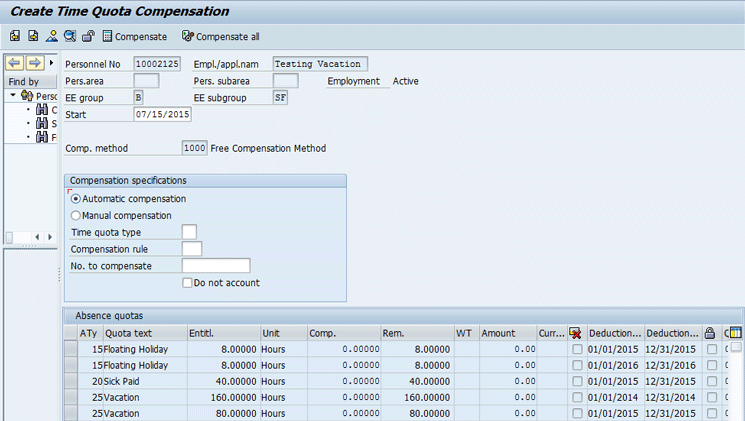Image resolution: width=745 pixels, height=421 pixels.
Task: Select the Person tree node icon
Action: (27, 96)
